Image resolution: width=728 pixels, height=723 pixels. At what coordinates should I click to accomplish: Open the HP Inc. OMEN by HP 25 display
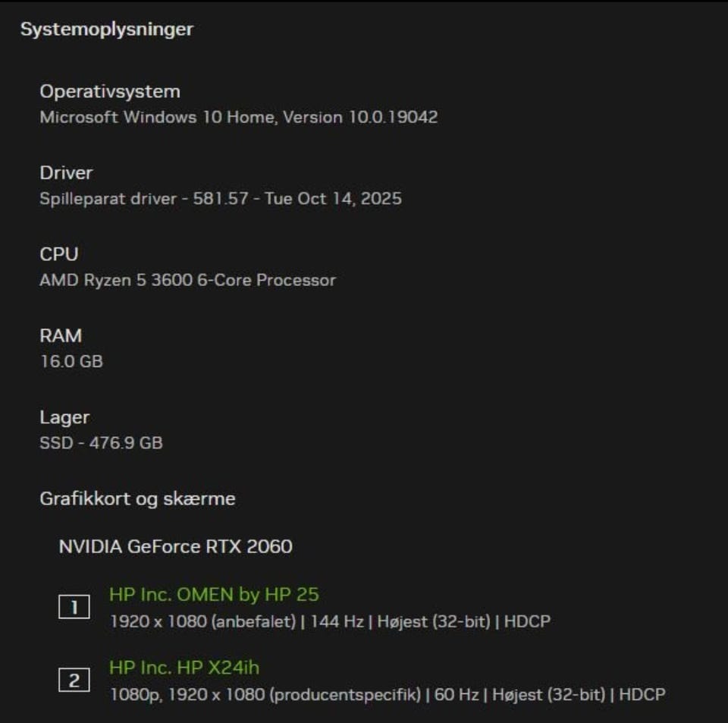point(213,594)
